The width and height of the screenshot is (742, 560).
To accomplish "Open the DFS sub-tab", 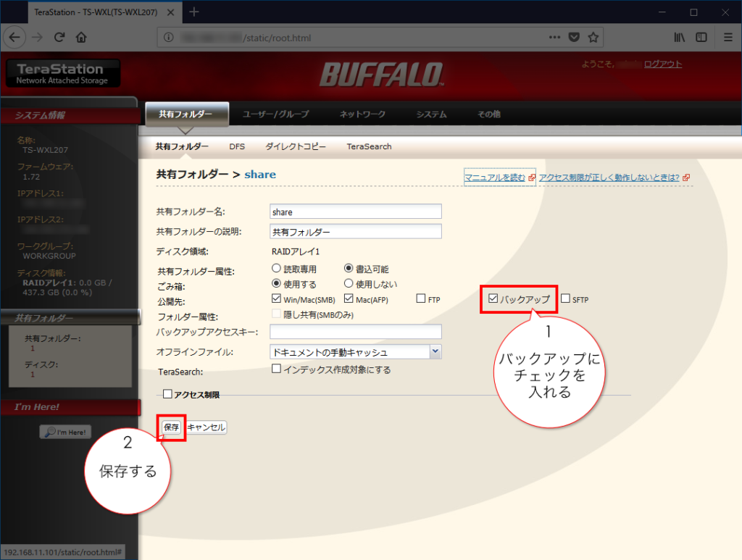I will (238, 146).
